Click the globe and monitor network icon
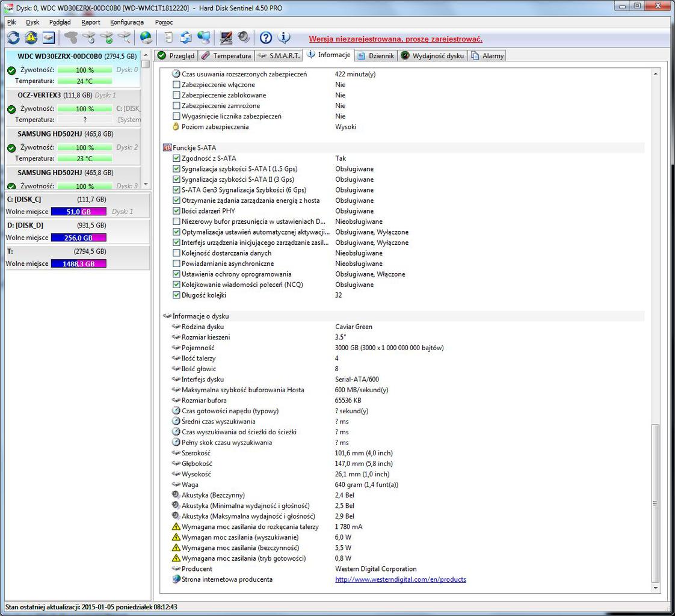 pos(203,38)
